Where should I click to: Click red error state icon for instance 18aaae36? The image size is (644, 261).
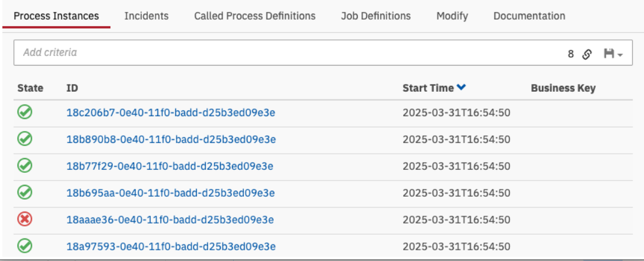pos(24,219)
